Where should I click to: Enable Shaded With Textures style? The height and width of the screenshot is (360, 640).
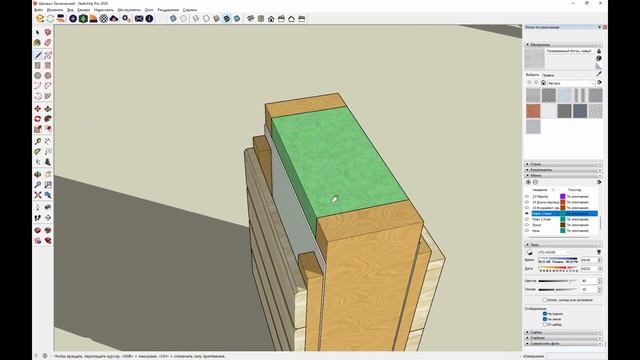click(x=227, y=19)
